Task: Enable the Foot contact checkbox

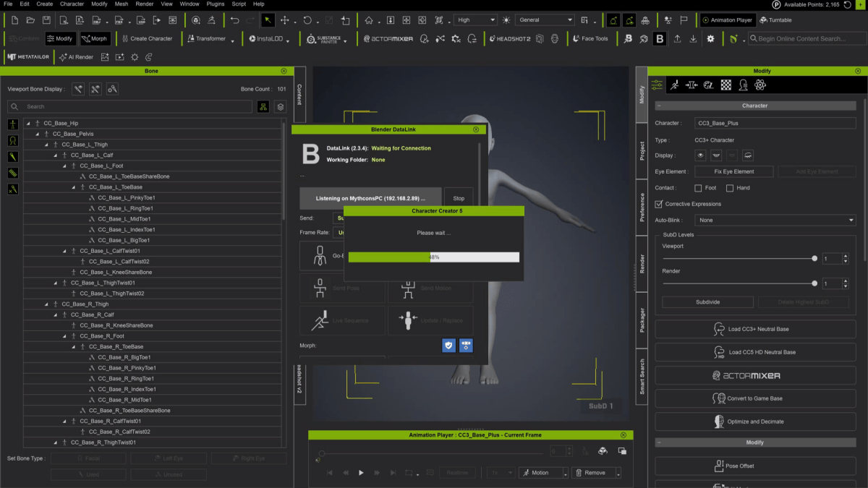Action: click(x=698, y=188)
